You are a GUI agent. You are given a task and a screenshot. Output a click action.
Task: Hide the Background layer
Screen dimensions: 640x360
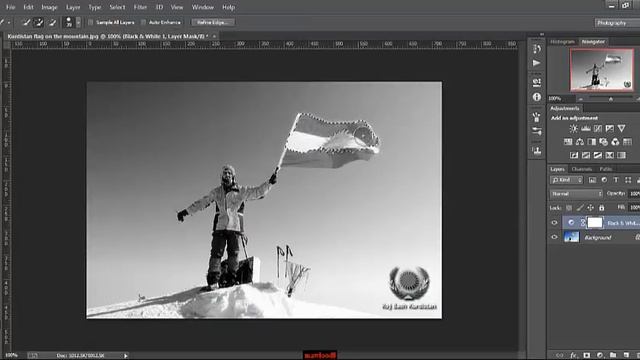click(x=554, y=237)
